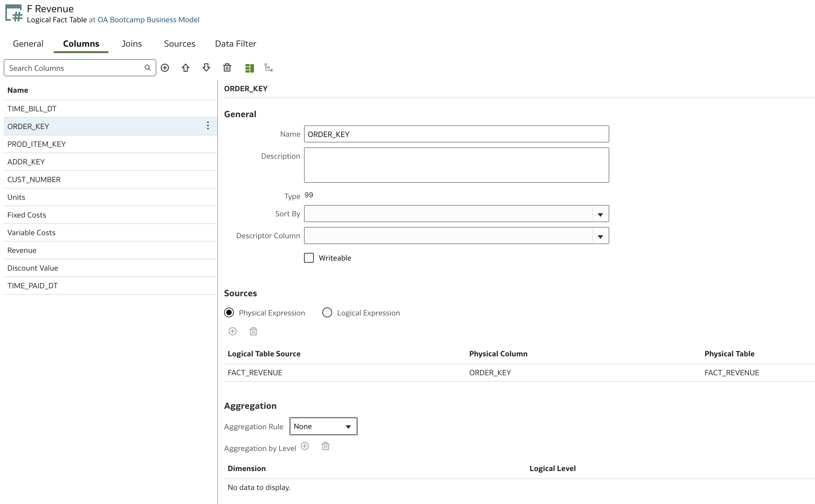Click the Physical Table column header
Image resolution: width=815 pixels, height=504 pixels.
click(x=729, y=354)
